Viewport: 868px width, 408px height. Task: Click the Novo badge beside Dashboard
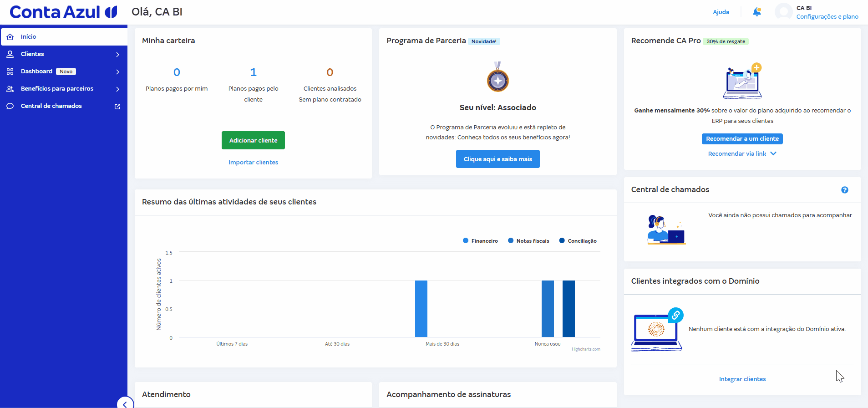pyautogui.click(x=66, y=71)
